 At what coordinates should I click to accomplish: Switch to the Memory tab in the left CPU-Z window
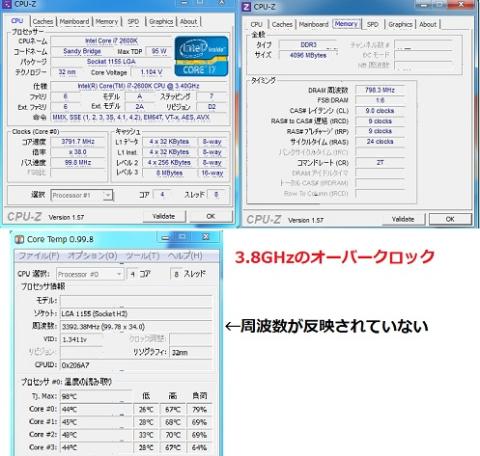pyautogui.click(x=107, y=22)
